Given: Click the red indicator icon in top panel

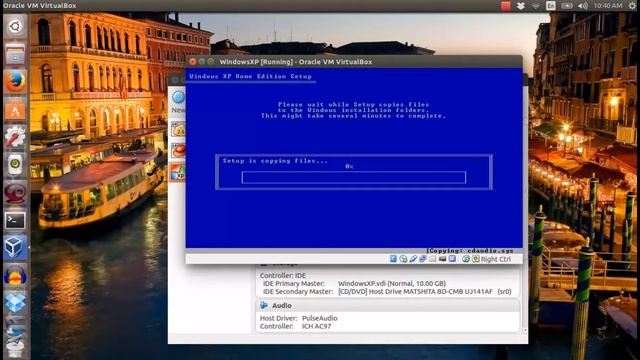Looking at the screenshot, I should click(506, 6).
